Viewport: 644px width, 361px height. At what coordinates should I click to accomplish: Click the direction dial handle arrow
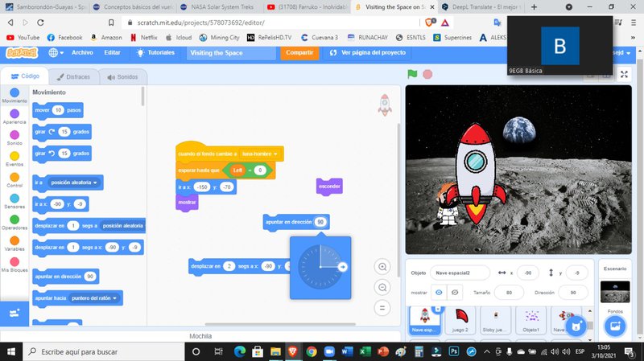341,267
